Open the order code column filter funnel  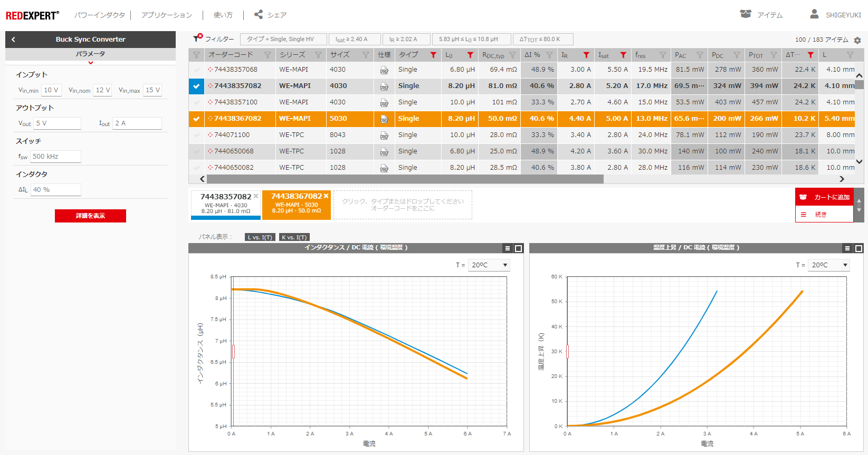[268, 55]
